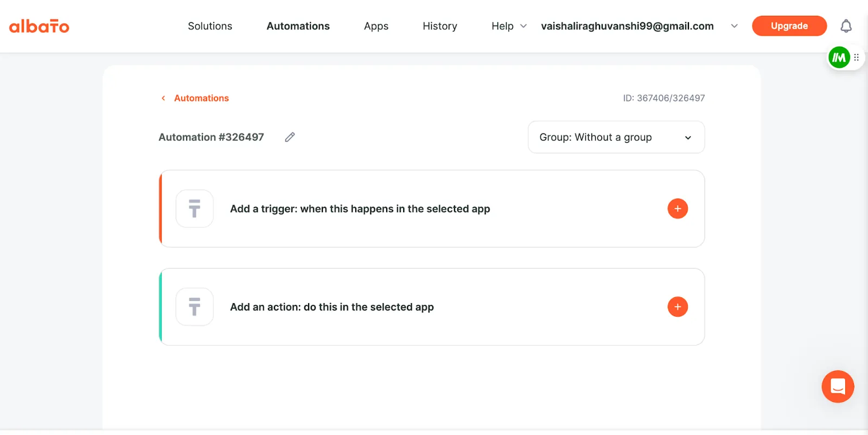
Task: Click the Upgrade button
Action: 789,26
